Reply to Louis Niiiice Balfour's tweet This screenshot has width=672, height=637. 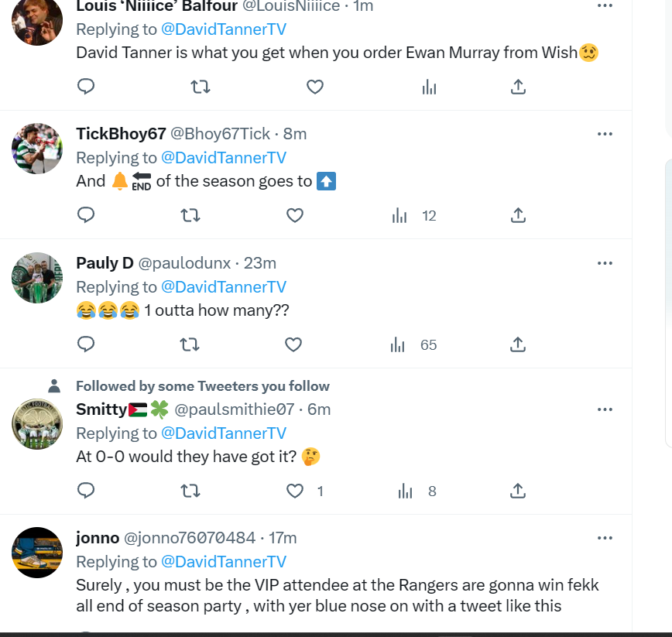coord(86,87)
